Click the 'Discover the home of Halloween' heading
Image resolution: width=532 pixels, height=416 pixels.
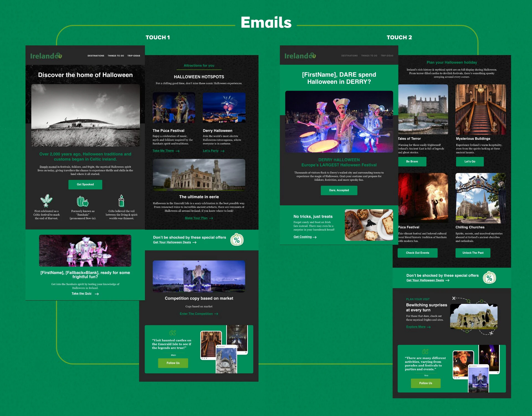(x=85, y=75)
